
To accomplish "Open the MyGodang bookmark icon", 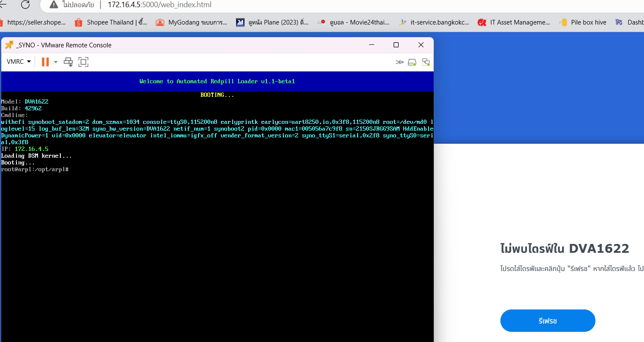I will click(x=160, y=22).
